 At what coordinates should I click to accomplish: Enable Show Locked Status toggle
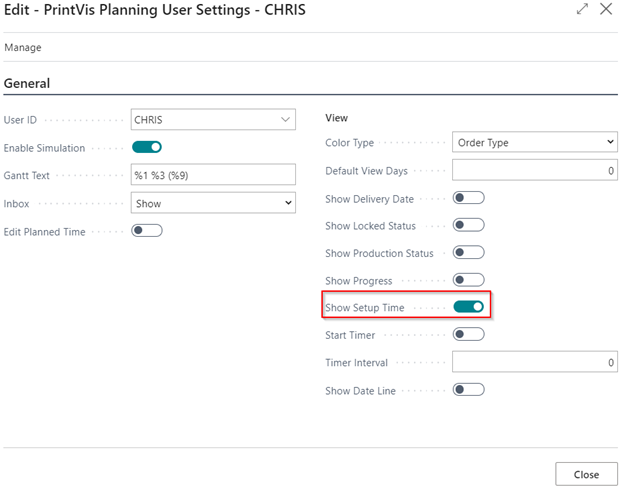pyautogui.click(x=468, y=225)
